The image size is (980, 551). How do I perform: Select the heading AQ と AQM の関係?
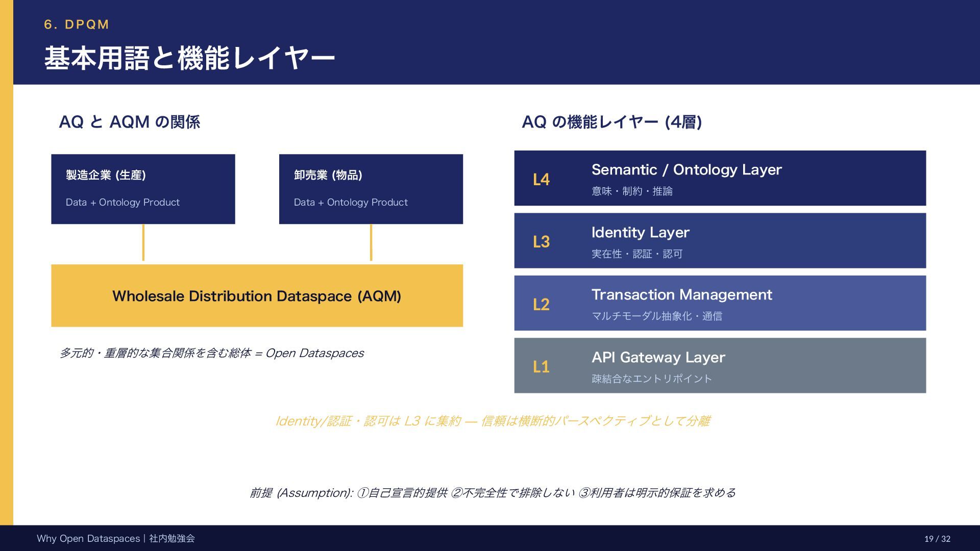[130, 122]
